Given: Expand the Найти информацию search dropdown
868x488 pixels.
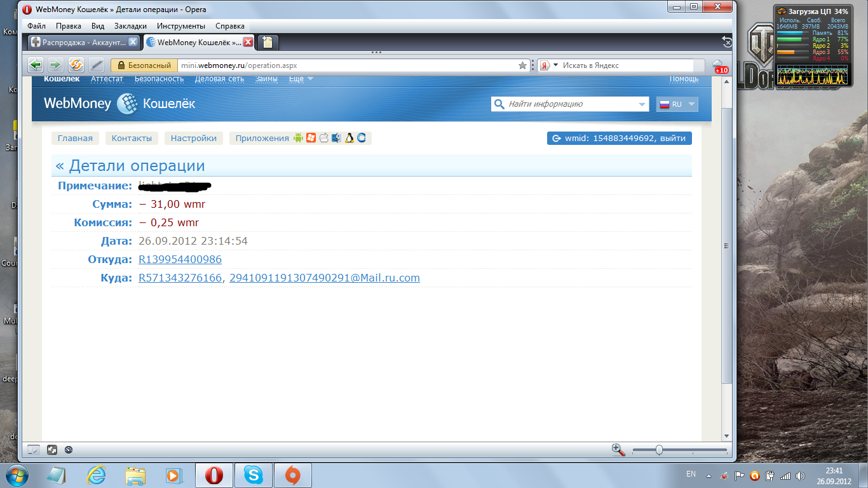Looking at the screenshot, I should 641,104.
